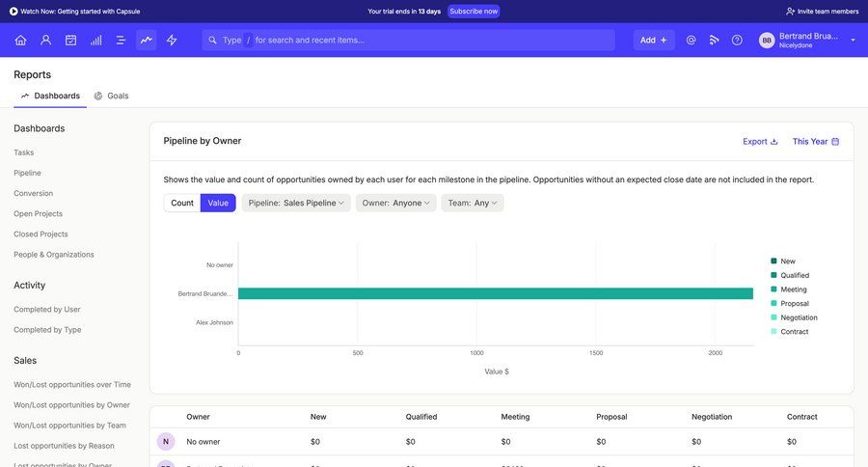Click the Subscribe now button

click(x=474, y=12)
